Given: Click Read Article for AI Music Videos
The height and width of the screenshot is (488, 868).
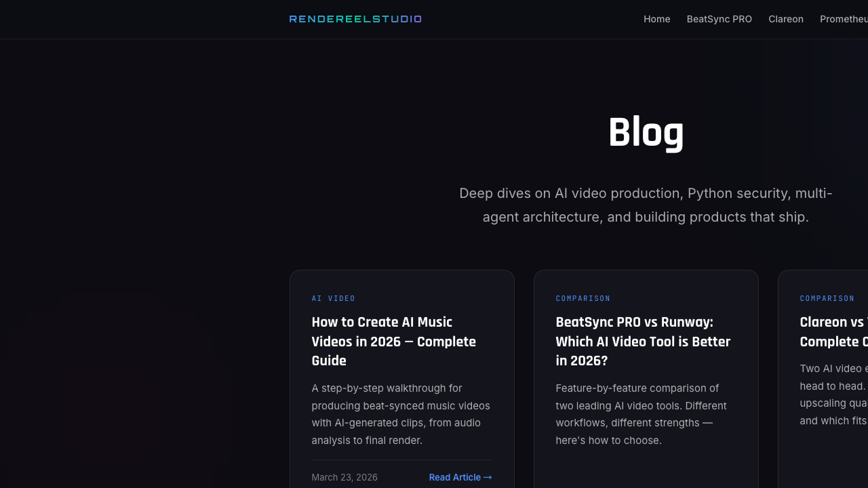Looking at the screenshot, I should coord(460,477).
